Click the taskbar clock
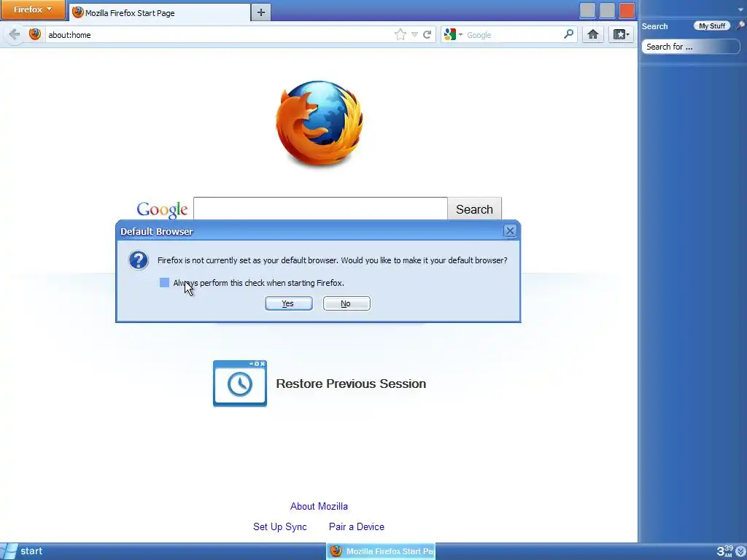The width and height of the screenshot is (747, 560). (724, 551)
